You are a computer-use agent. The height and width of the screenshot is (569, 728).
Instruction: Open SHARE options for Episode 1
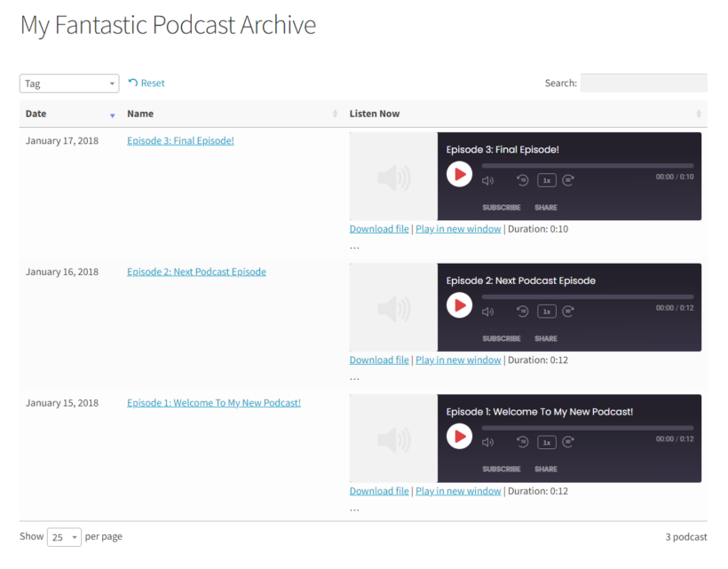(545, 469)
